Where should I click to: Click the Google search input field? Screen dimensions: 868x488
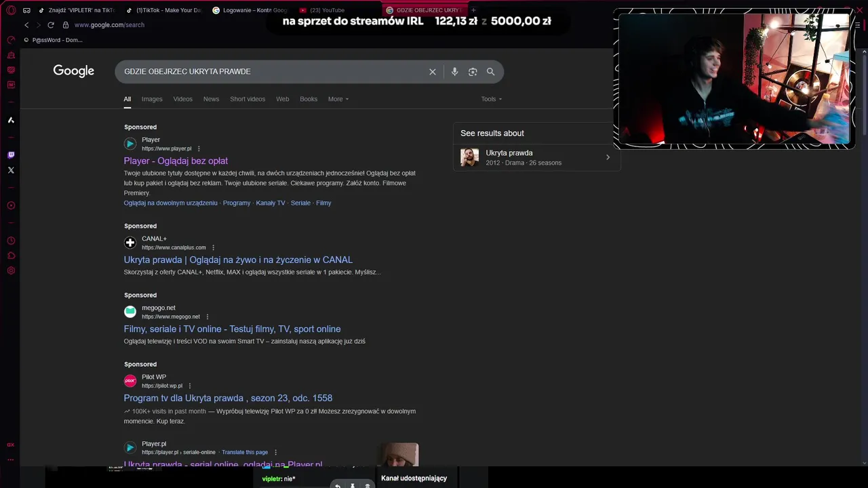click(271, 72)
